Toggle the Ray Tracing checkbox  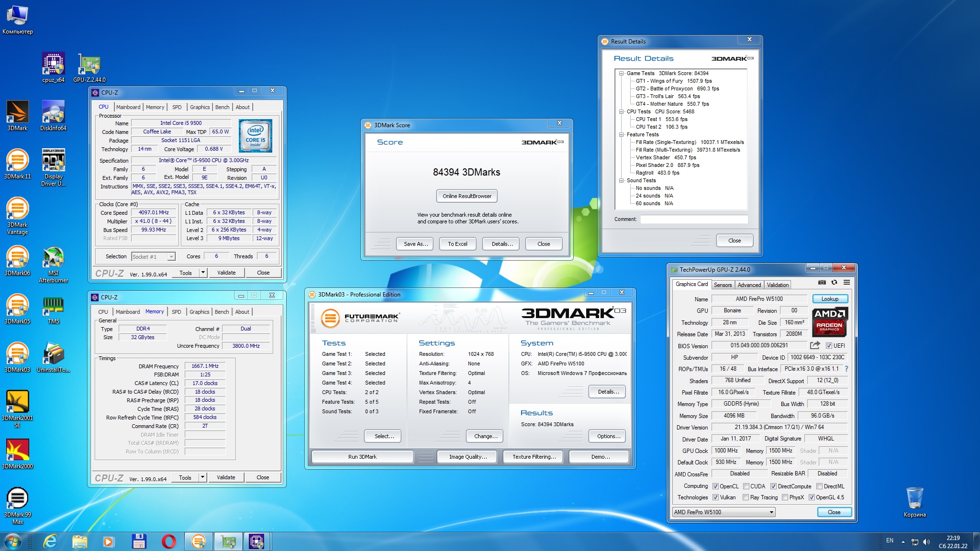(746, 497)
